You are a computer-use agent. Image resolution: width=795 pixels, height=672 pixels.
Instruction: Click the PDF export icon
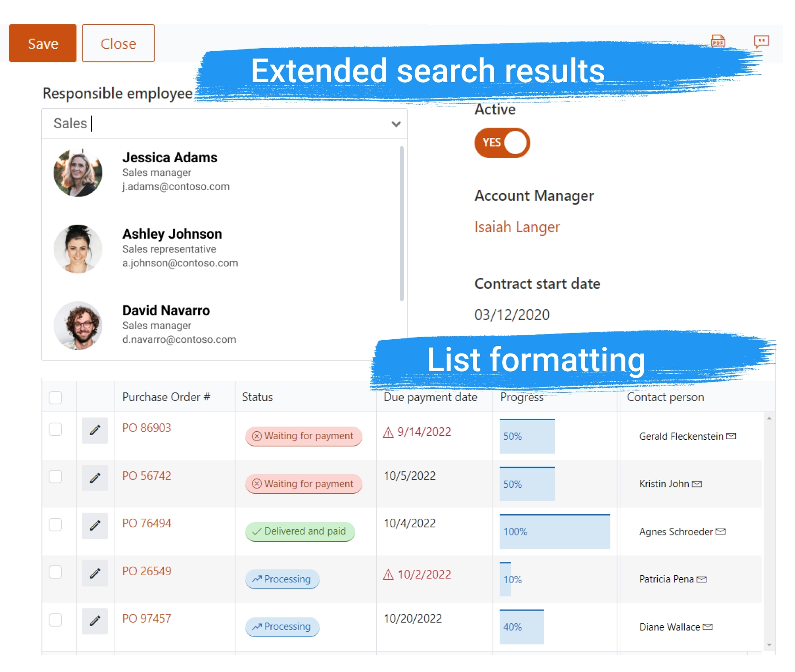click(x=718, y=42)
